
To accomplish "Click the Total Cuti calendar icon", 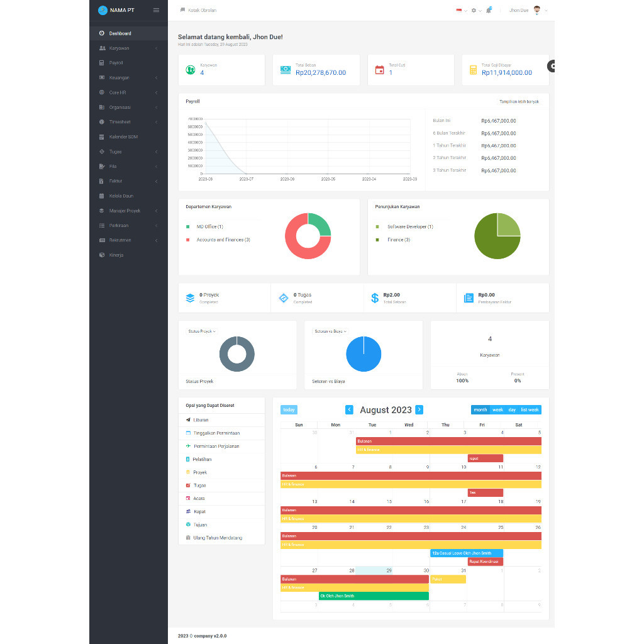I will click(x=379, y=70).
